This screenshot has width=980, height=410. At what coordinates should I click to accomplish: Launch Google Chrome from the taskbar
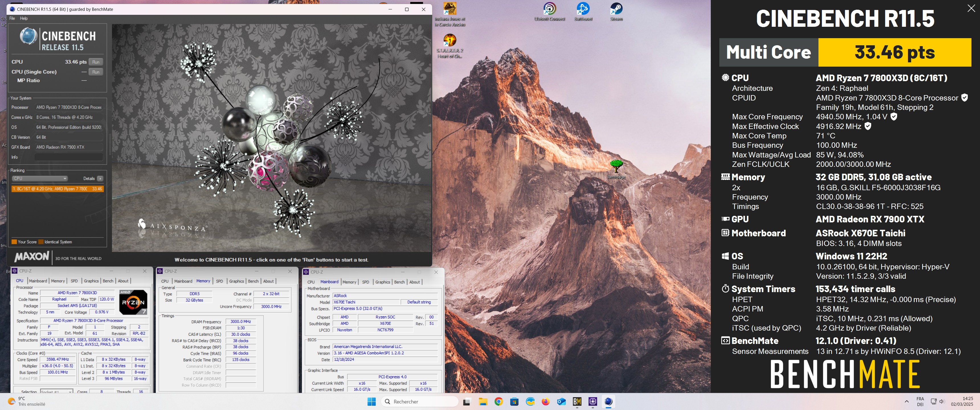pos(498,401)
